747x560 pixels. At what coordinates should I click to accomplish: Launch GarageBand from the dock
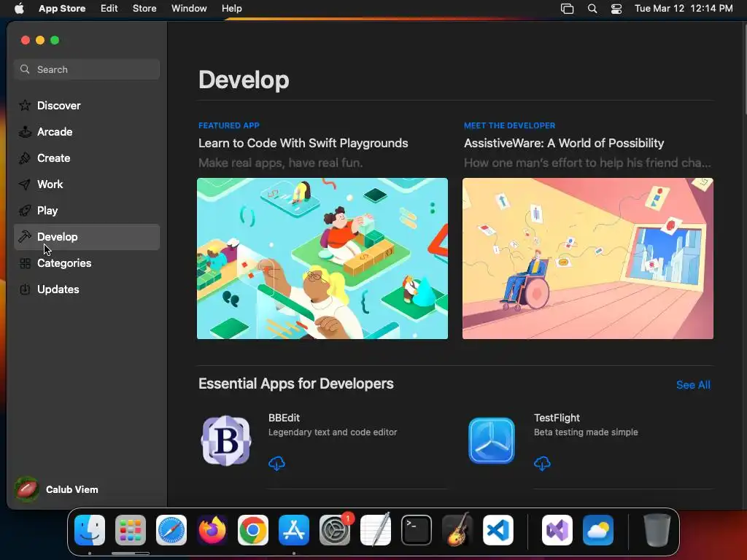[x=457, y=530]
